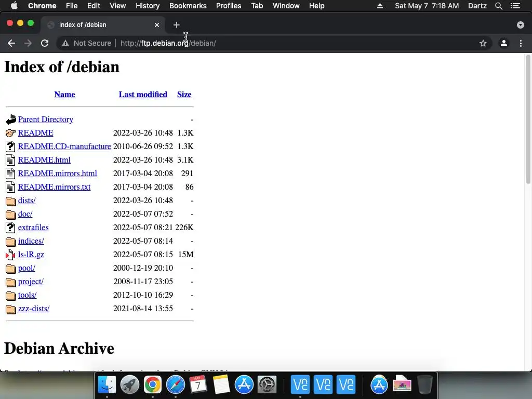The image size is (532, 399).
Task: Open the README.mirrors.html link
Action: (57, 174)
